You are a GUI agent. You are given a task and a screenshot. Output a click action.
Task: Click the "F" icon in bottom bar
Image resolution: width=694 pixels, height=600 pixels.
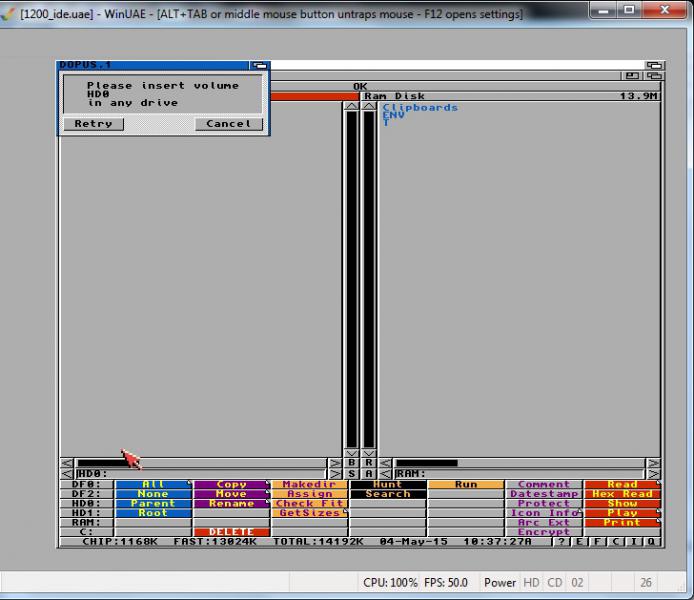tap(598, 541)
